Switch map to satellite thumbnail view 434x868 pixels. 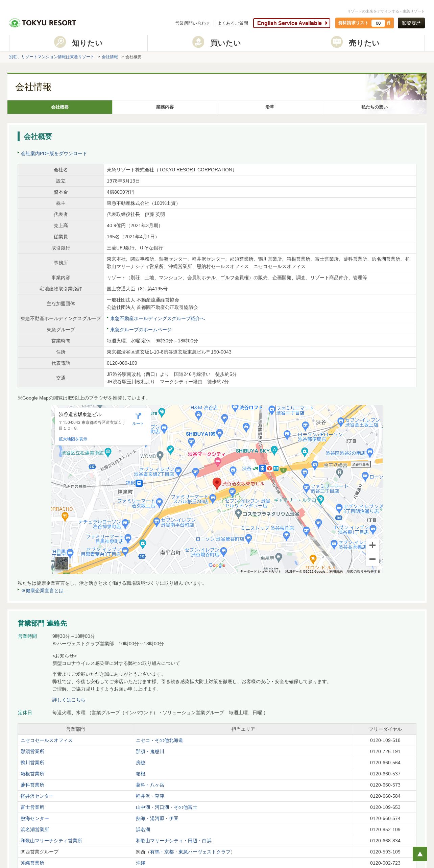coord(62,563)
